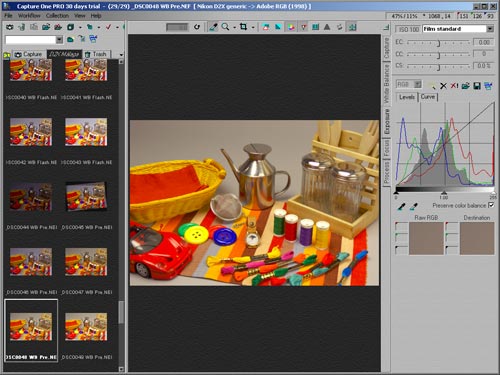
Task: Open the Workflow menu
Action: tap(29, 16)
